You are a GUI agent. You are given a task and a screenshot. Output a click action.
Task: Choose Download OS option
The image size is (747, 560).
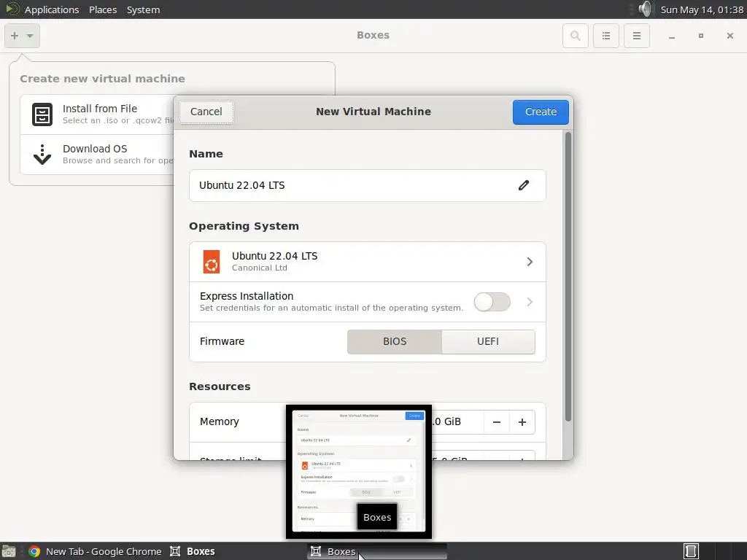(97, 155)
